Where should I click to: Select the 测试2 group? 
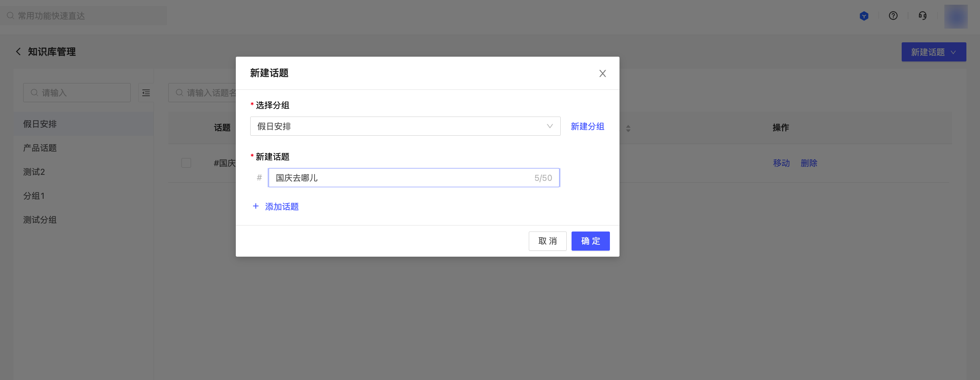pyautogui.click(x=84, y=172)
